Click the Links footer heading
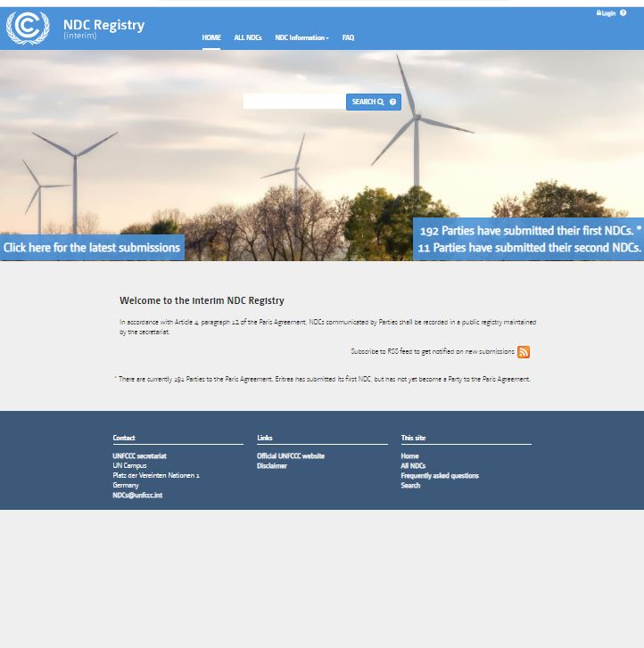The image size is (644, 648). tap(265, 438)
